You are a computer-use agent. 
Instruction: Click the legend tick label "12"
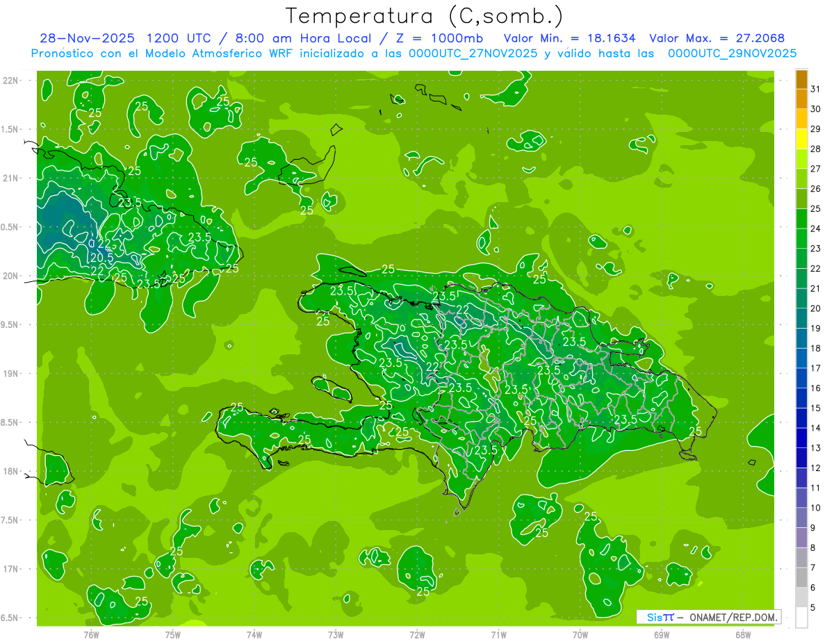pyautogui.click(x=815, y=468)
